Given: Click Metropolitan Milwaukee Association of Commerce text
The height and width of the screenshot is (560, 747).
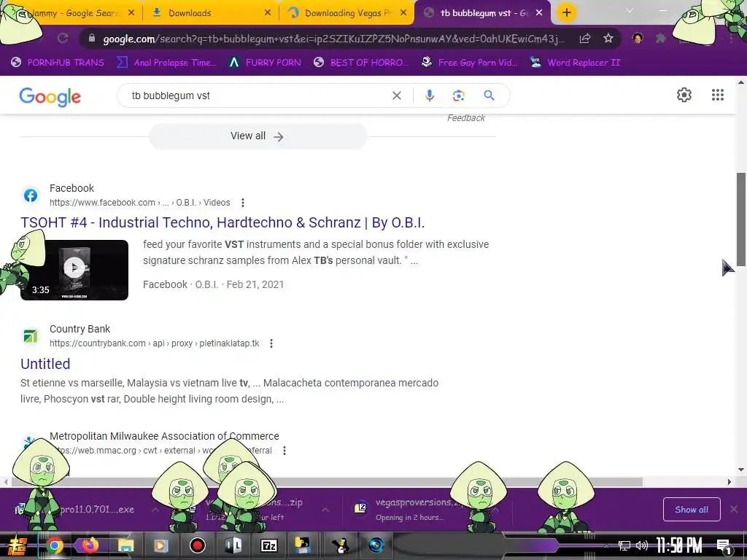Looking at the screenshot, I should pyautogui.click(x=164, y=436).
